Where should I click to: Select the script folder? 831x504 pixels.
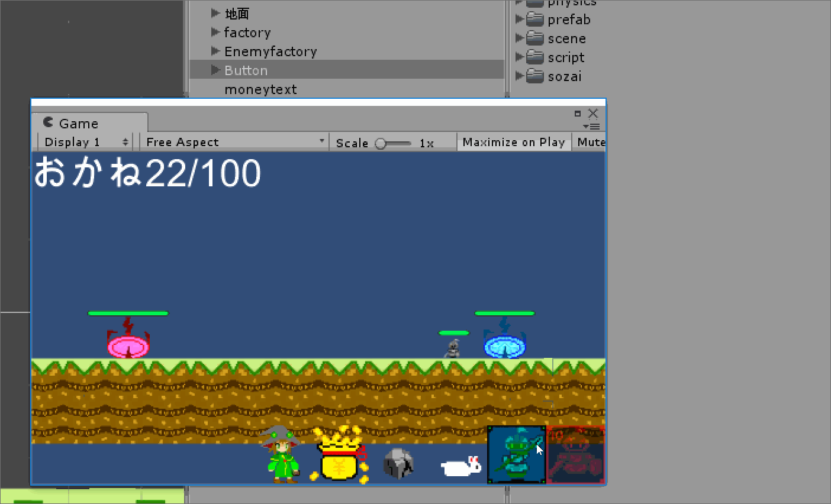565,57
